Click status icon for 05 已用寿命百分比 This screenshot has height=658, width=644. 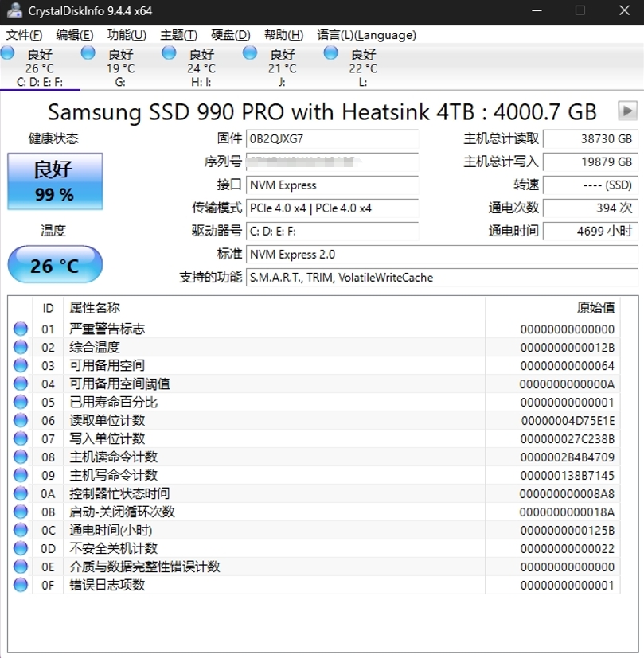(21, 402)
